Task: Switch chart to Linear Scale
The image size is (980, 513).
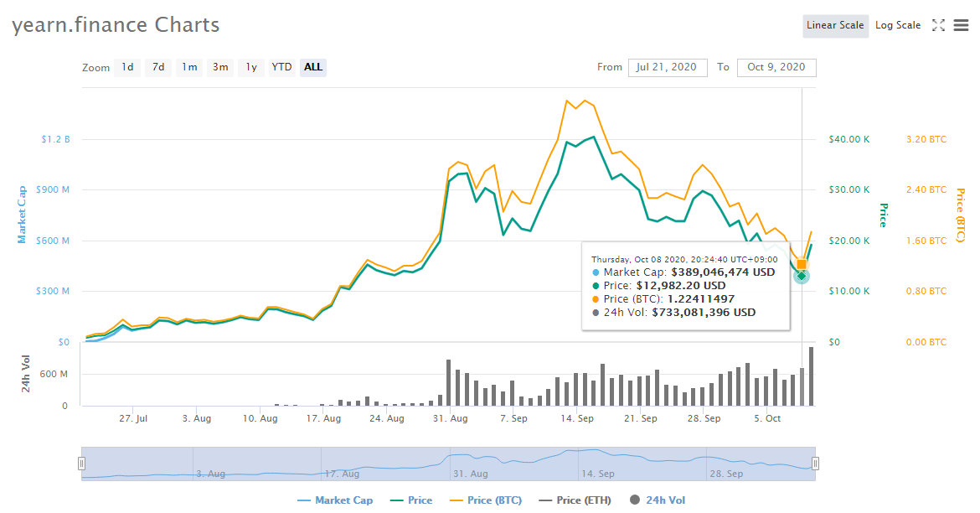Action: tap(835, 26)
